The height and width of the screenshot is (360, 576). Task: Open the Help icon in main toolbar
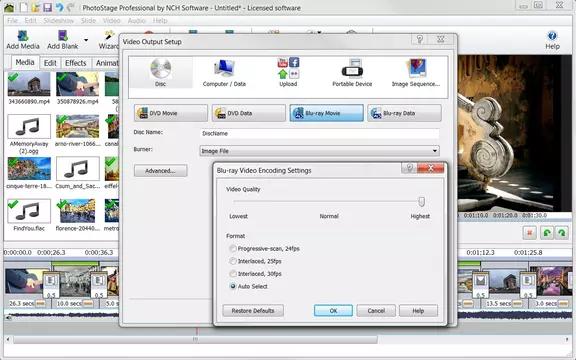(x=552, y=40)
